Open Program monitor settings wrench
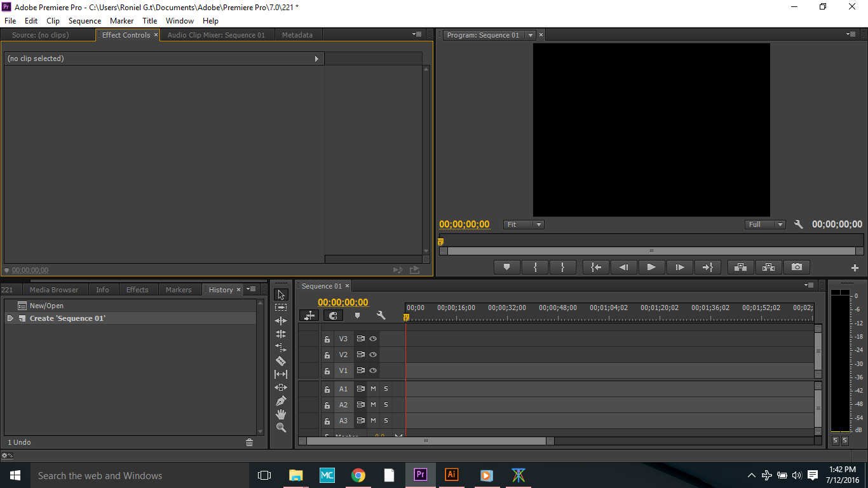Image resolution: width=868 pixels, height=488 pixels. 799,224
